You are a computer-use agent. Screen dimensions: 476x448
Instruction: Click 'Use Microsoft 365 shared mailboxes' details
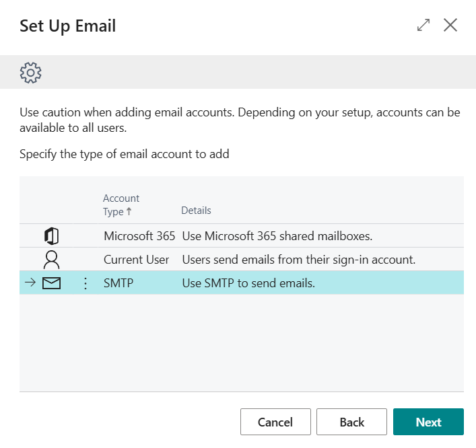[277, 236]
